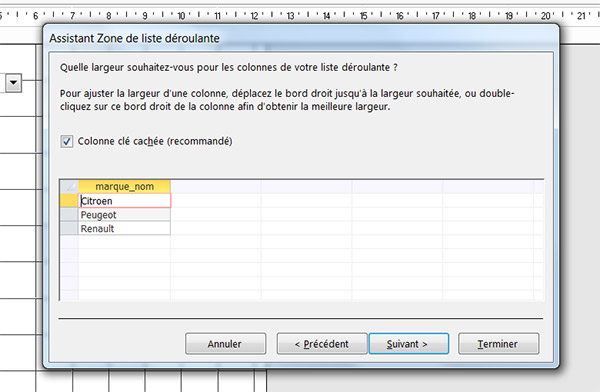
Task: Click the row selector next to Citroen
Action: pyautogui.click(x=69, y=201)
